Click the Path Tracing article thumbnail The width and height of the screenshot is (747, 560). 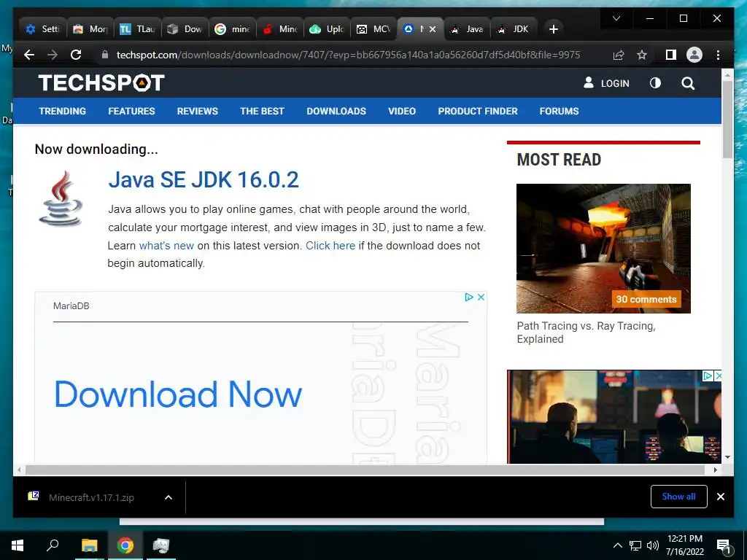(603, 248)
